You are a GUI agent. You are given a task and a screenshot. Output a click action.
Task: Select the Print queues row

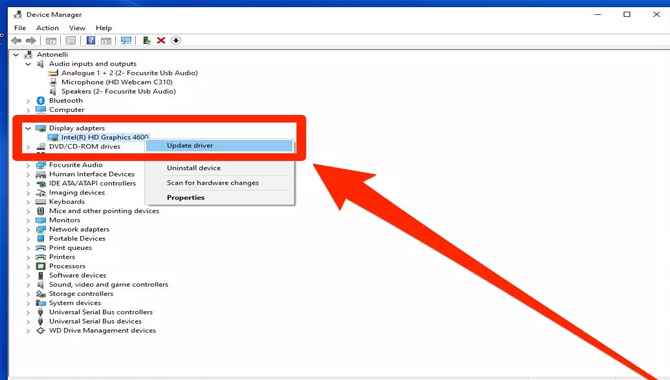(70, 248)
